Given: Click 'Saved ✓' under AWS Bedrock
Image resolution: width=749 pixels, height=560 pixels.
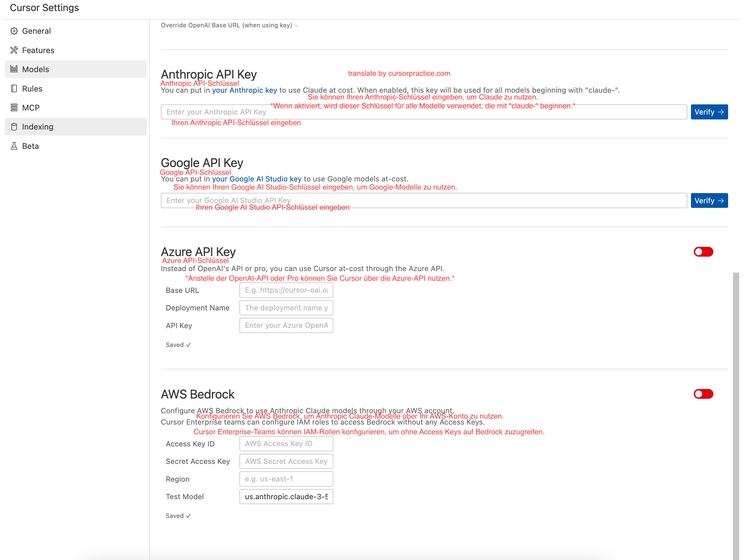Looking at the screenshot, I should pyautogui.click(x=178, y=516).
